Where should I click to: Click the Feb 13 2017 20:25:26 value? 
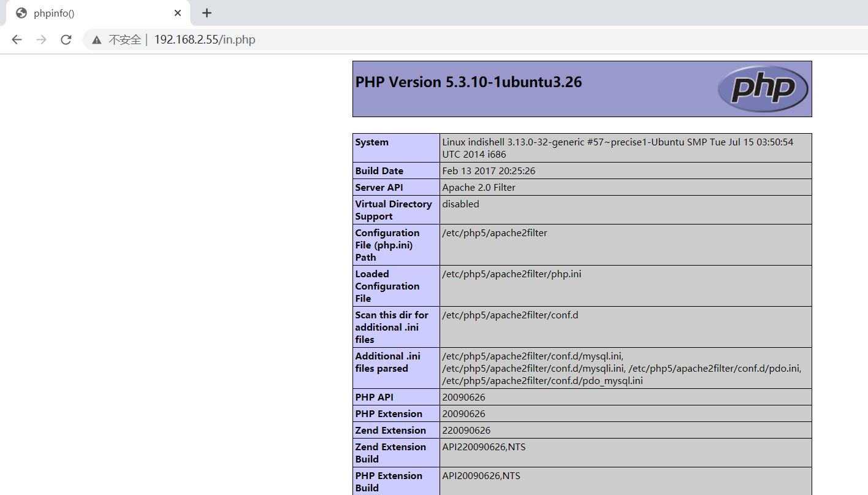[x=489, y=171]
